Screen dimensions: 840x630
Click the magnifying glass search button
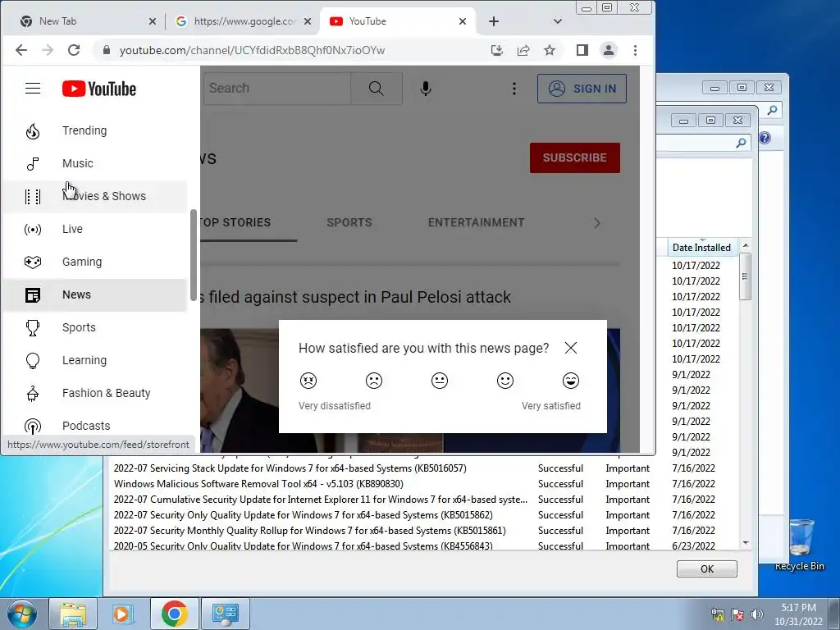(x=376, y=89)
